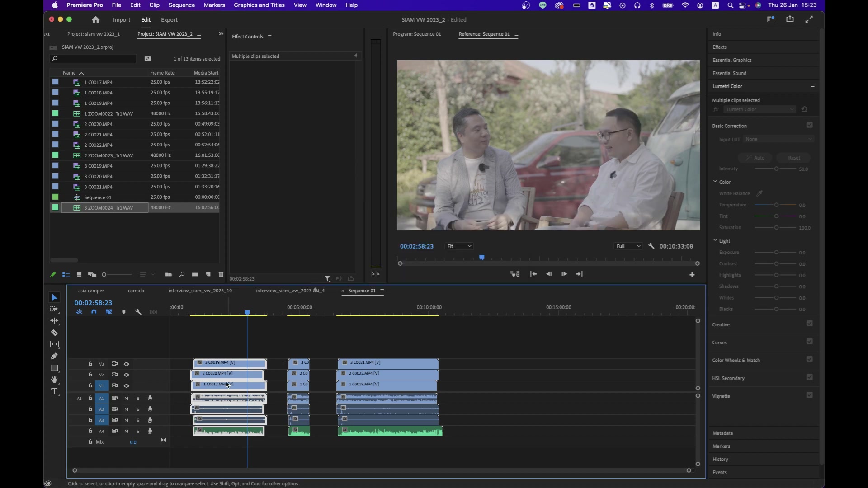The width and height of the screenshot is (868, 488).
Task: Select the Slip tool
Action: tap(54, 344)
